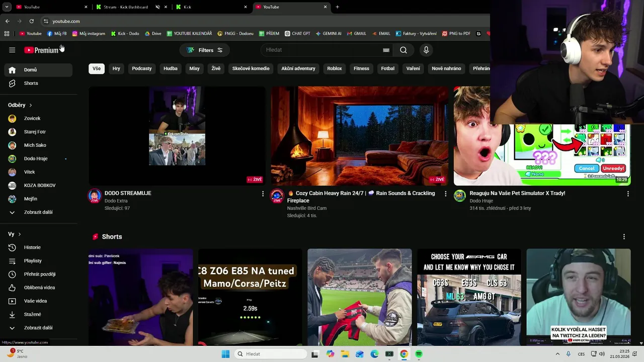Select the Živě filter chip

216,68
